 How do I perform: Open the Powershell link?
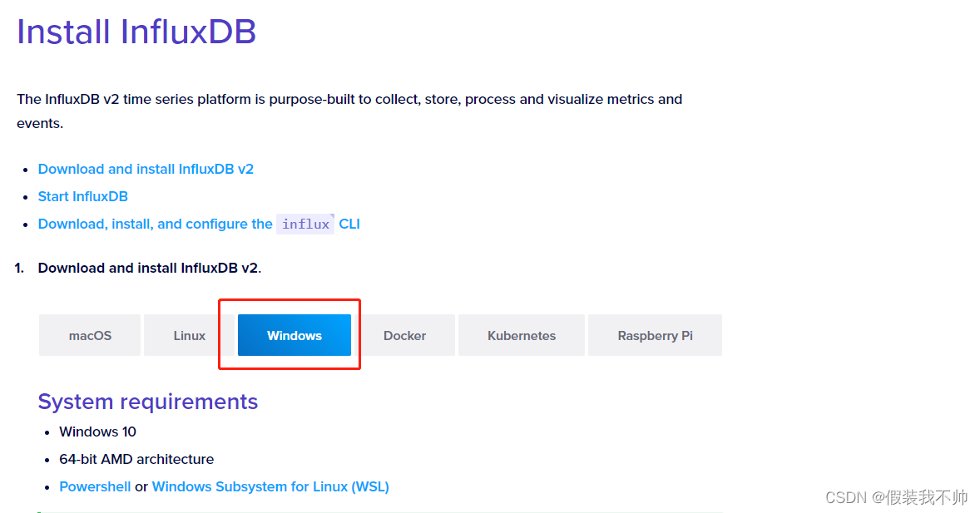(x=95, y=486)
